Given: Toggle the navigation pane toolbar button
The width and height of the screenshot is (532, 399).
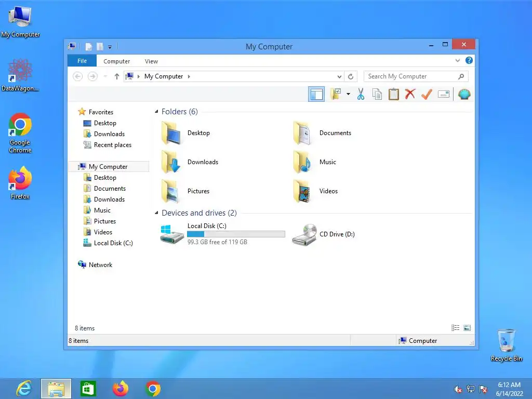Looking at the screenshot, I should click(x=316, y=95).
